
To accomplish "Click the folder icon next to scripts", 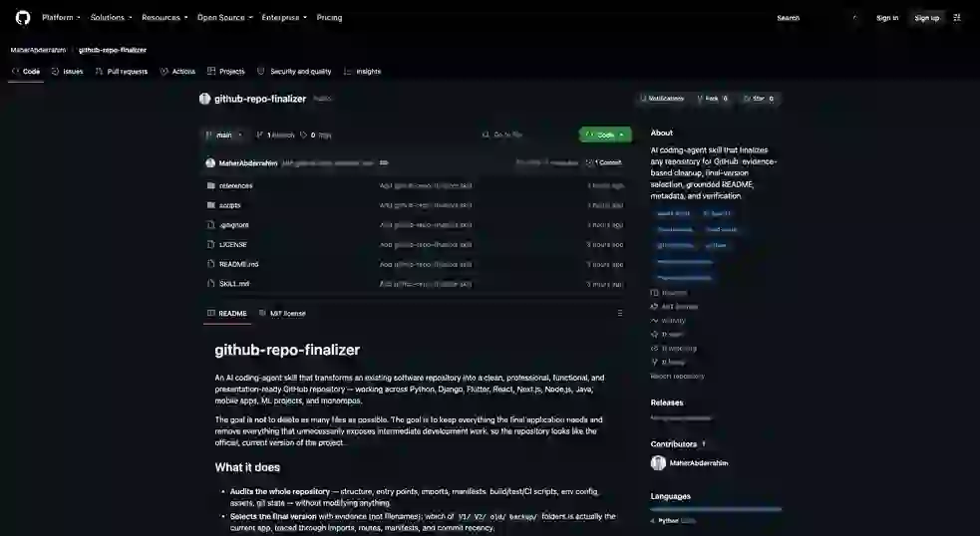I will (x=210, y=205).
